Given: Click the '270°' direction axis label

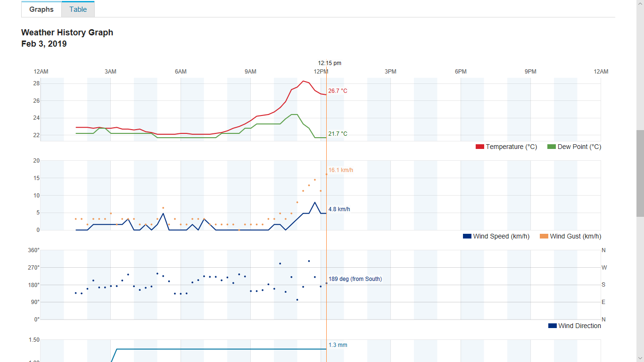Looking at the screenshot, I should coord(34,268).
